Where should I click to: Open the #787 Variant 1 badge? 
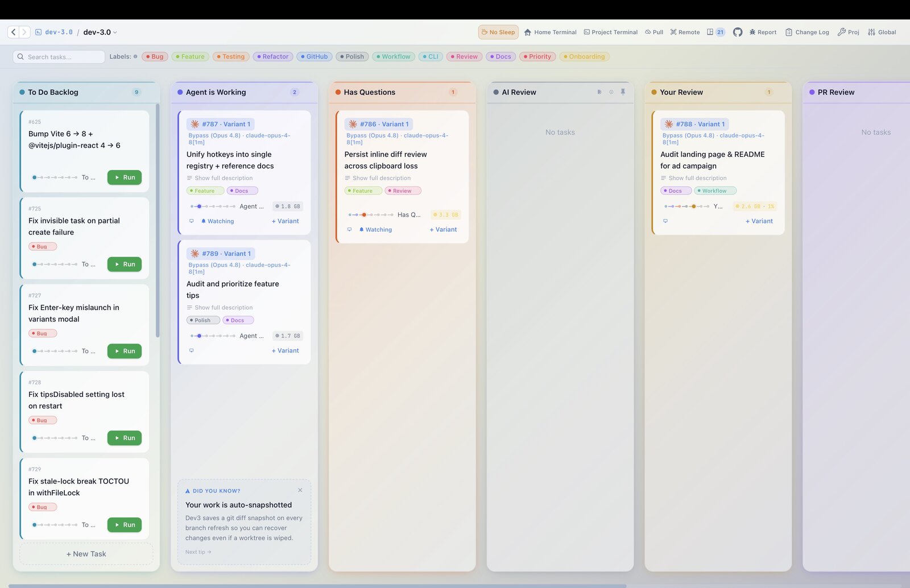(221, 124)
